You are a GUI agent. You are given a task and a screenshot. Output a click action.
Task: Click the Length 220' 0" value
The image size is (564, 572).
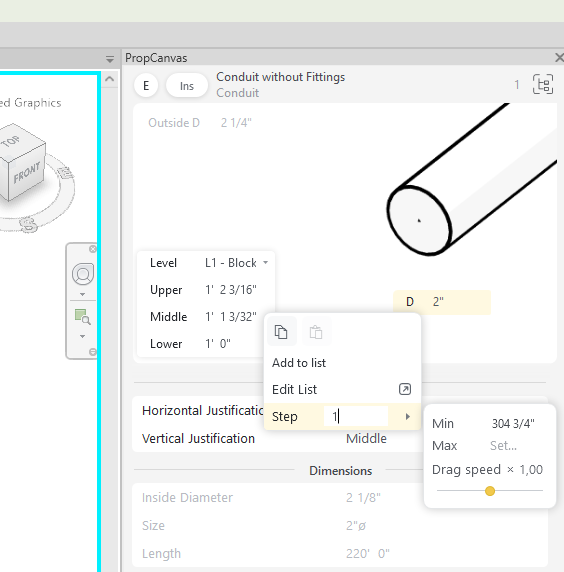pos(368,554)
